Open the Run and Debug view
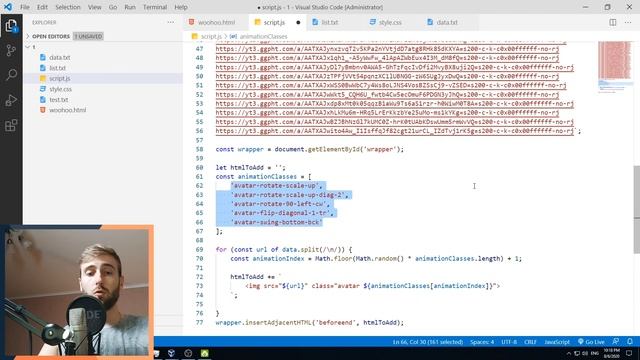Viewport: 640px width, 360px height. tap(11, 100)
